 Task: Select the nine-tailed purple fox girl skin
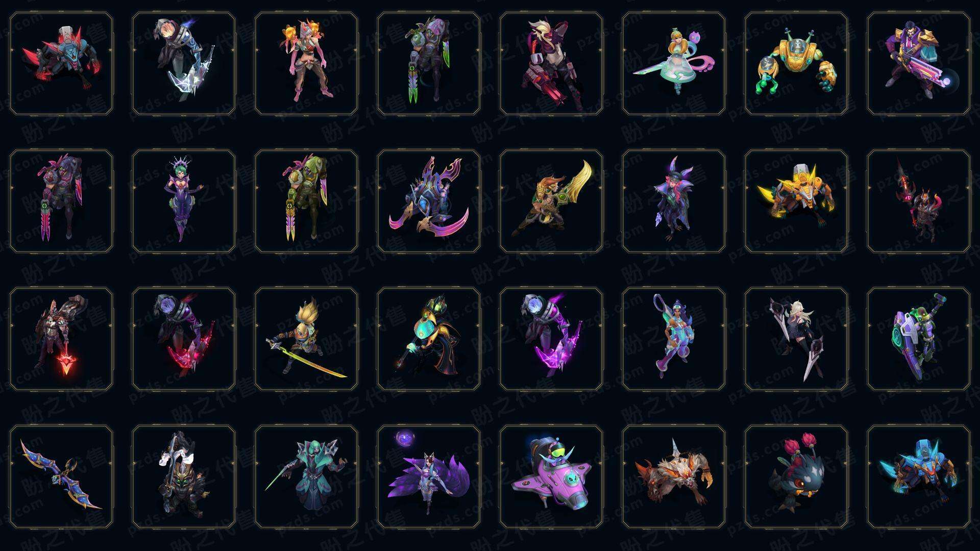429,477
